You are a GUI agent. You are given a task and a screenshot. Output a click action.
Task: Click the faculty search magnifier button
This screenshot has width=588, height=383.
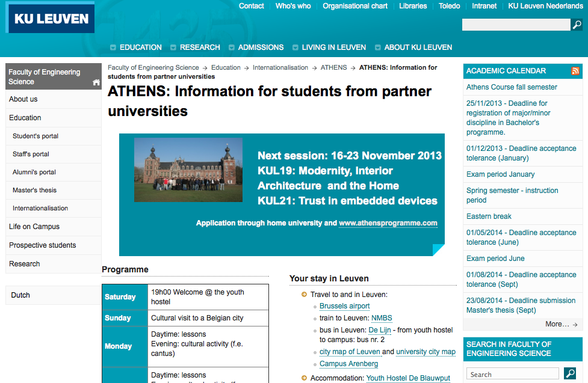pyautogui.click(x=570, y=373)
